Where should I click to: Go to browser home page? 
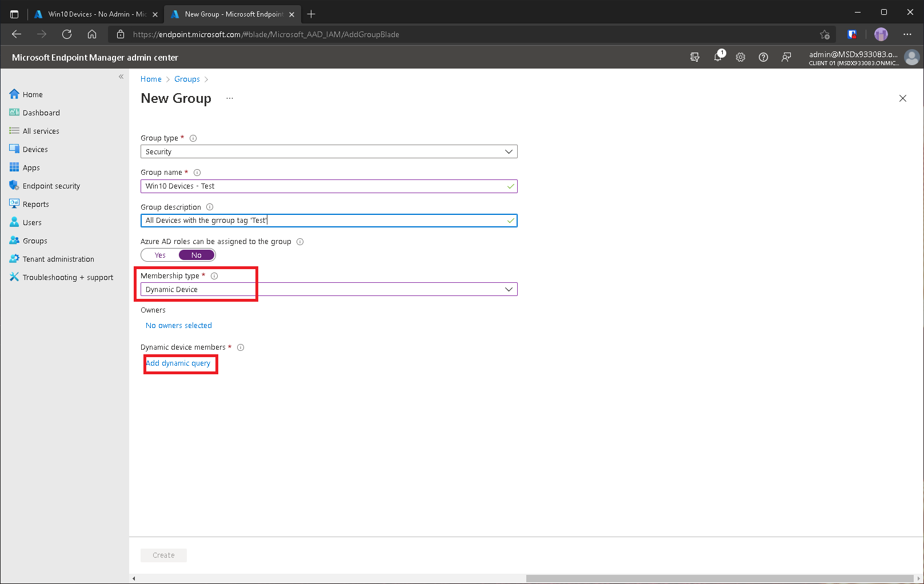(x=92, y=34)
